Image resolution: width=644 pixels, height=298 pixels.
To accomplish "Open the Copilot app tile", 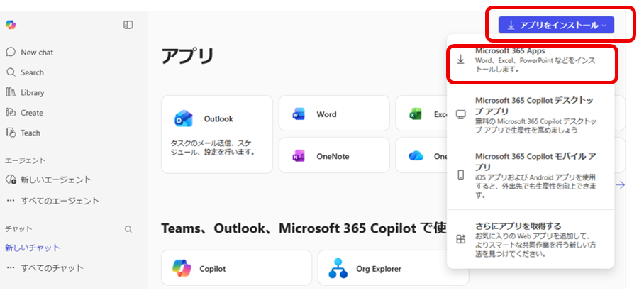I will click(236, 268).
